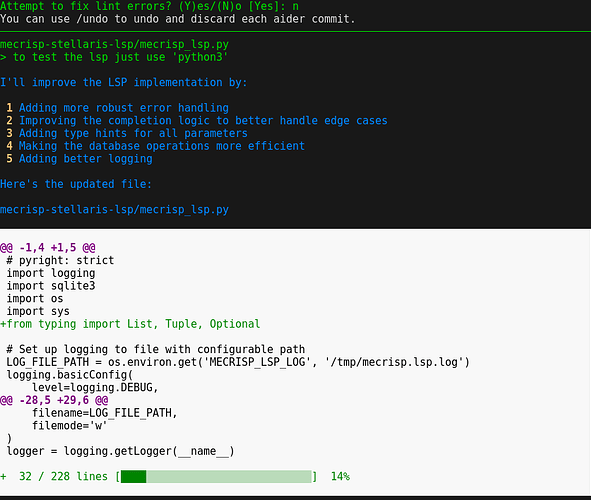The height and width of the screenshot is (500, 591).
Task: Click the prompt line about 'python3'
Action: tap(114, 57)
